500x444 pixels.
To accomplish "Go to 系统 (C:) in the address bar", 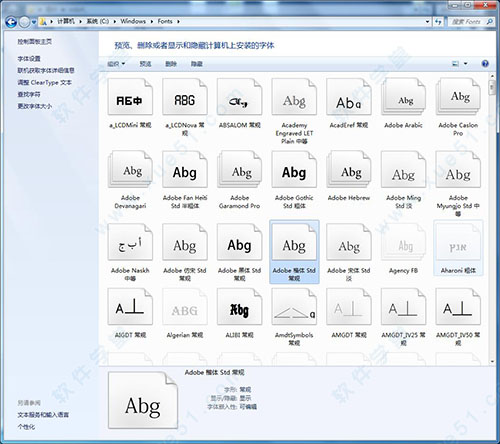I will [x=98, y=21].
